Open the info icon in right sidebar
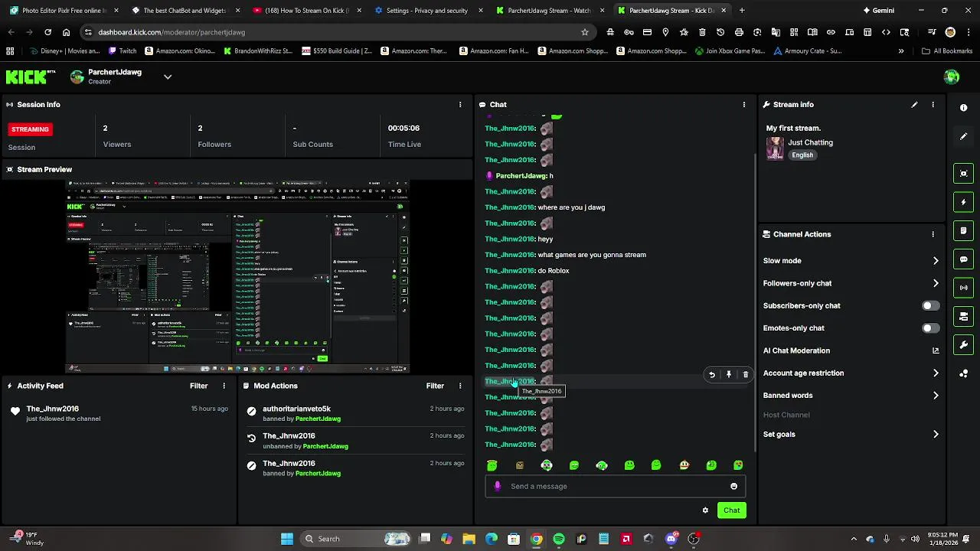 pos(963,108)
